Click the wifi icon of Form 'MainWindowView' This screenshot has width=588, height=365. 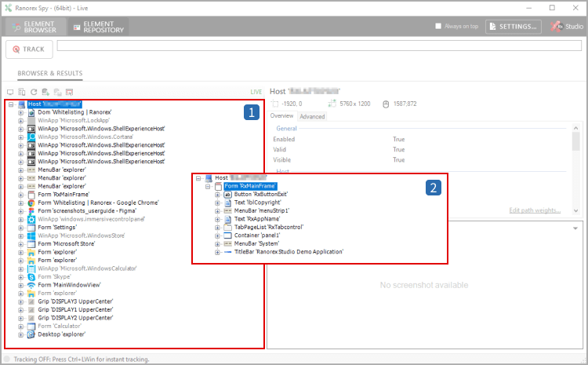pyautogui.click(x=31, y=285)
